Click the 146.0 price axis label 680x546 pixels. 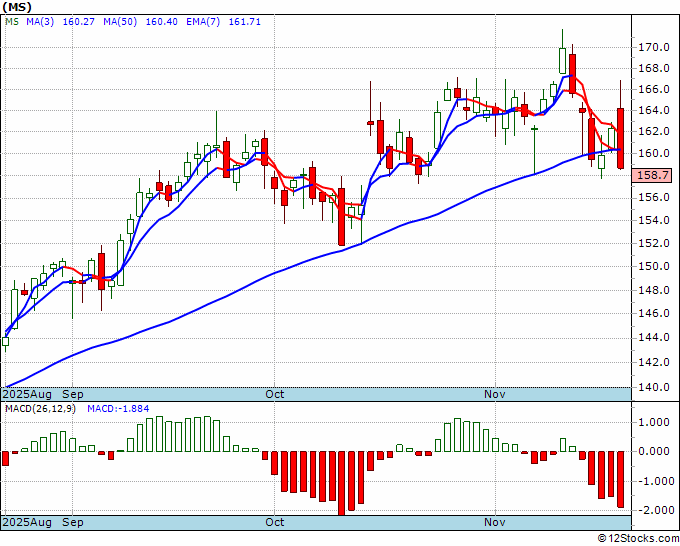coord(654,313)
